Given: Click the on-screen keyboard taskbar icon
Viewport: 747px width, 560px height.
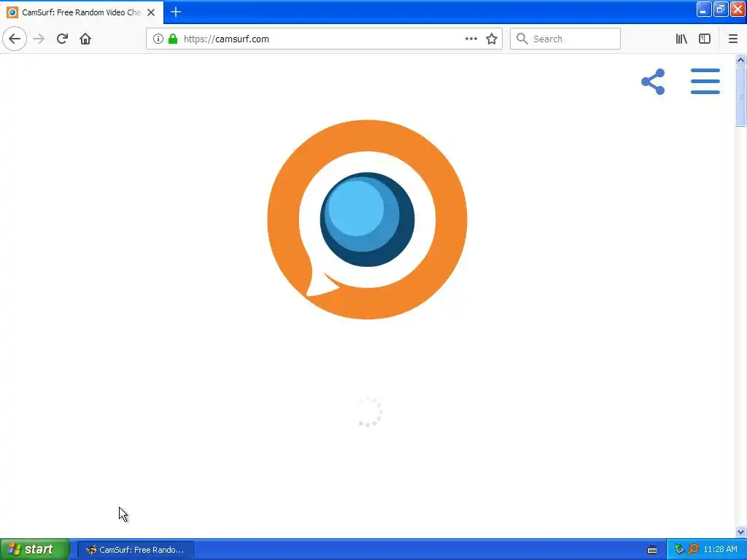Looking at the screenshot, I should (x=652, y=550).
